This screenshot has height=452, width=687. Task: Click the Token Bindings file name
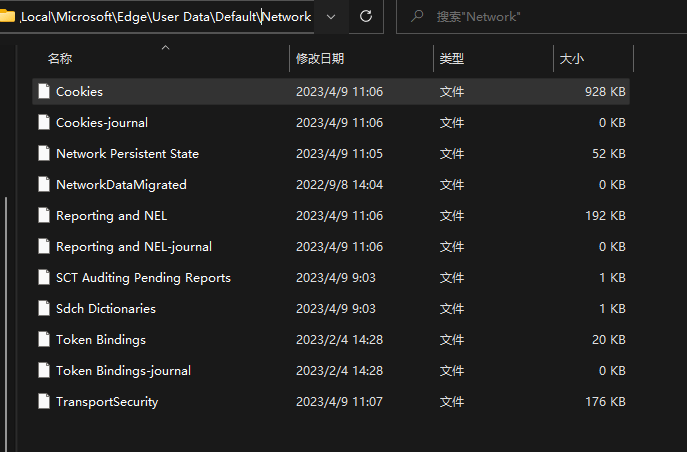[x=101, y=340]
